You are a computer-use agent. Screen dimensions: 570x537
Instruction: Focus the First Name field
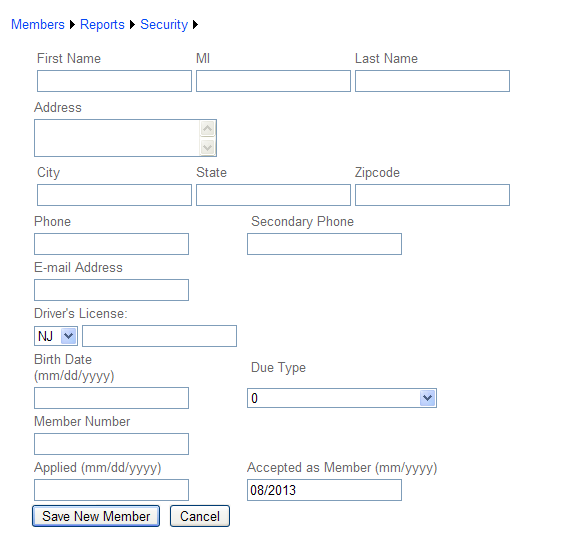(x=114, y=81)
